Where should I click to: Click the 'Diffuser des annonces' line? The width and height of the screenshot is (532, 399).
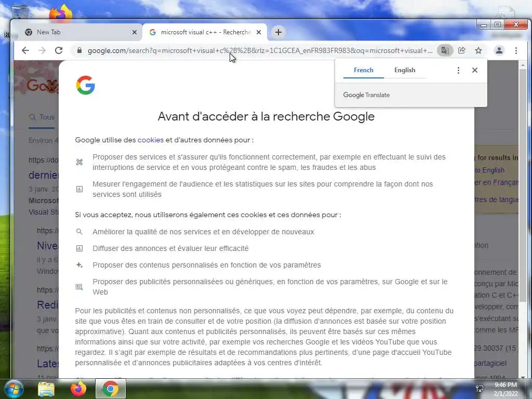coord(170,248)
